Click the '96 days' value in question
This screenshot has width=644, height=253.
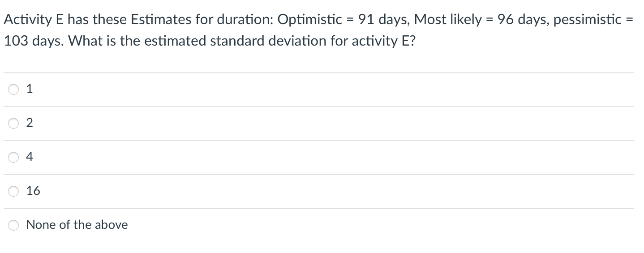coord(522,20)
